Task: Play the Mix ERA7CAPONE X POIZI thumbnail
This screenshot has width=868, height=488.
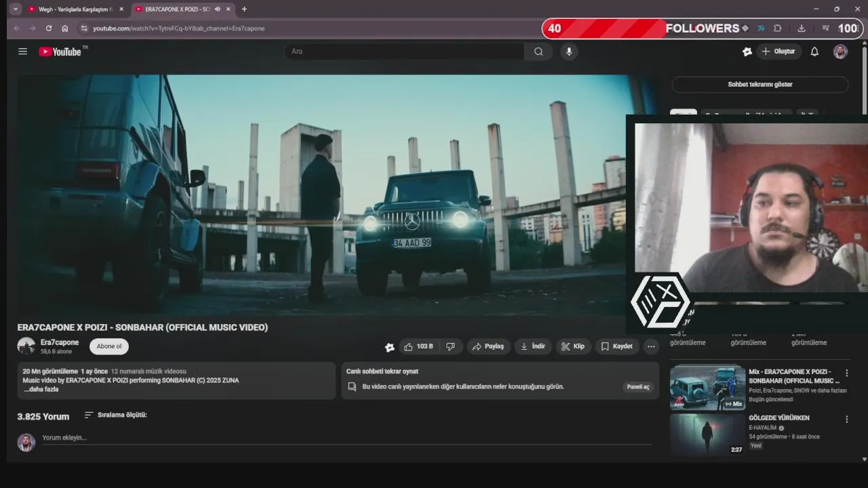Action: click(707, 388)
